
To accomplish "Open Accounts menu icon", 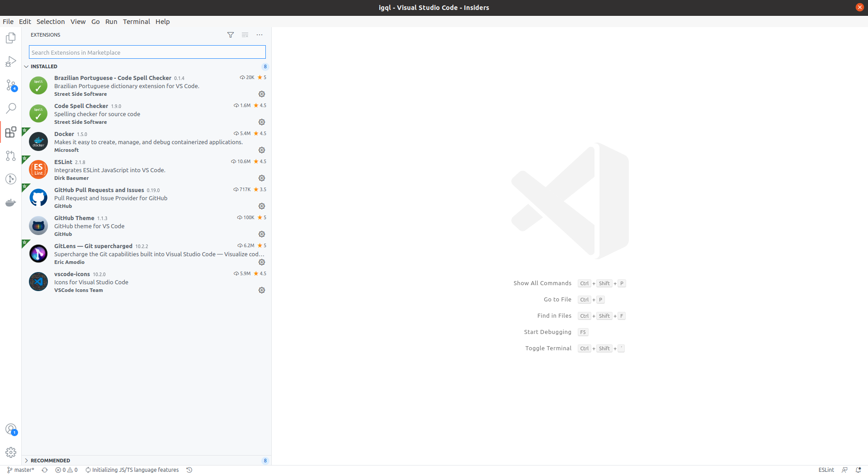I will (11, 429).
